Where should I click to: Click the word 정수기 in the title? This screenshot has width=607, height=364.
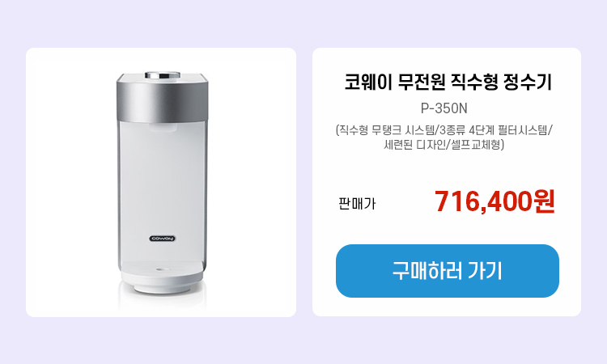tap(528, 82)
